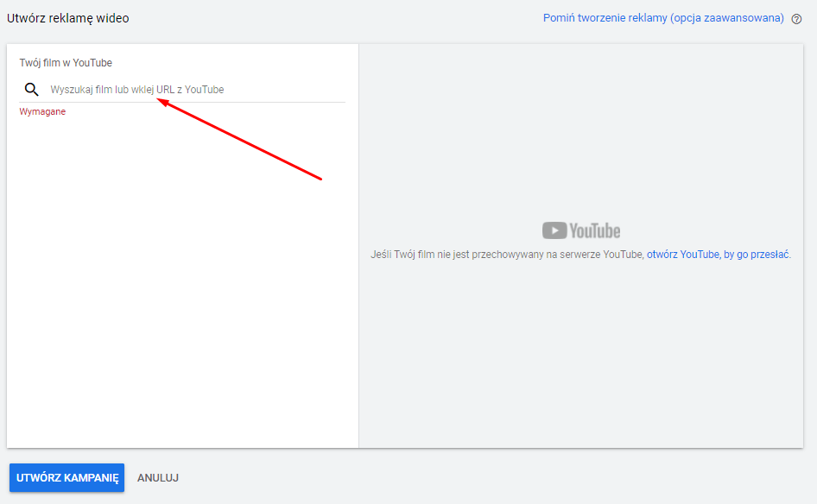This screenshot has height=504, width=817.
Task: Click the red 'Wymagane' validation message
Action: pyautogui.click(x=42, y=111)
